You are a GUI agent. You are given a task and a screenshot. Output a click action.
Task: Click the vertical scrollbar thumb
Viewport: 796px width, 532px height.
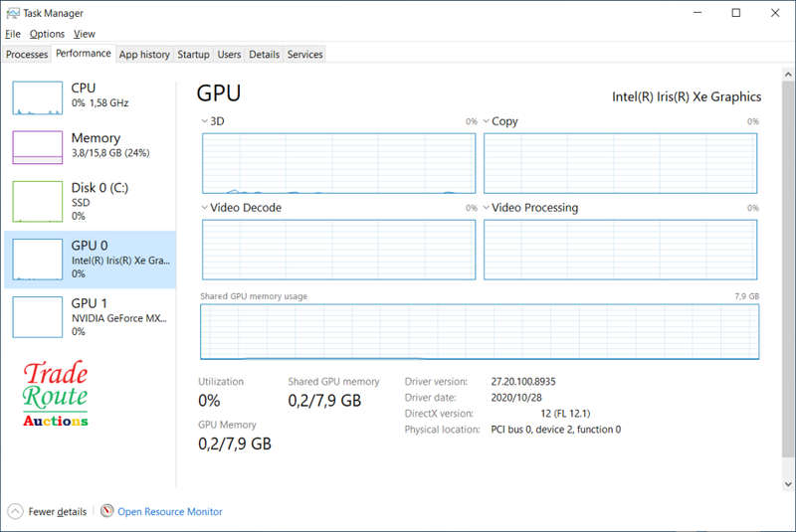point(788,268)
